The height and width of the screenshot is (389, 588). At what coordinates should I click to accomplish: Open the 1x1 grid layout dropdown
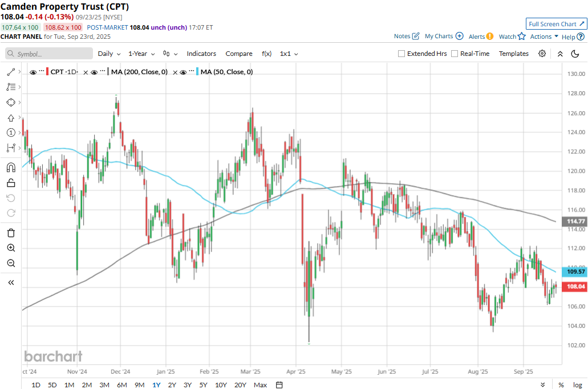(289, 54)
